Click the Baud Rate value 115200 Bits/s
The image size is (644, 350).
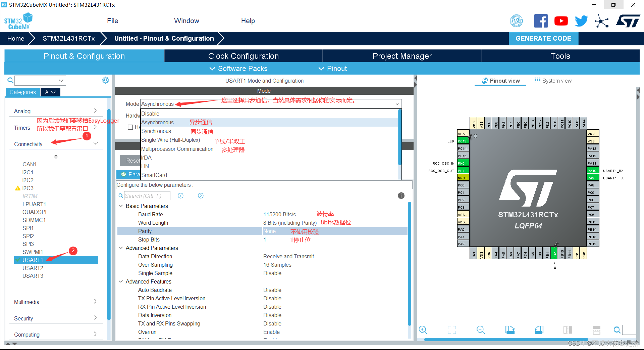280,214
